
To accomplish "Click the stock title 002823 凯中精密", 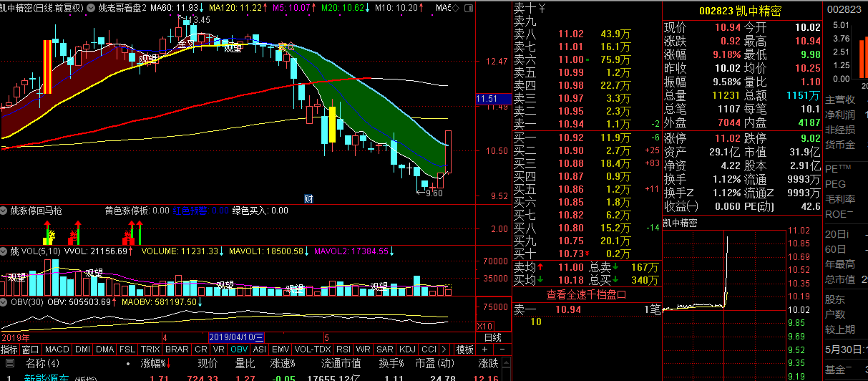I will pos(741,11).
